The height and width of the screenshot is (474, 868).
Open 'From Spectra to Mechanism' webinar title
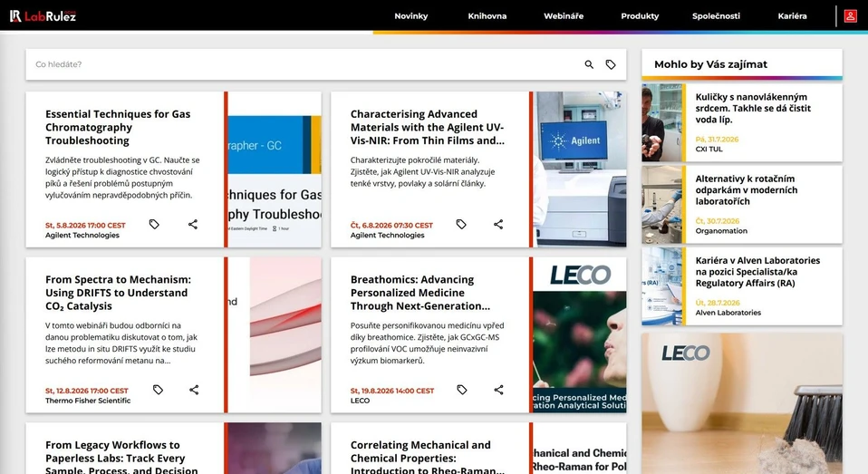118,293
